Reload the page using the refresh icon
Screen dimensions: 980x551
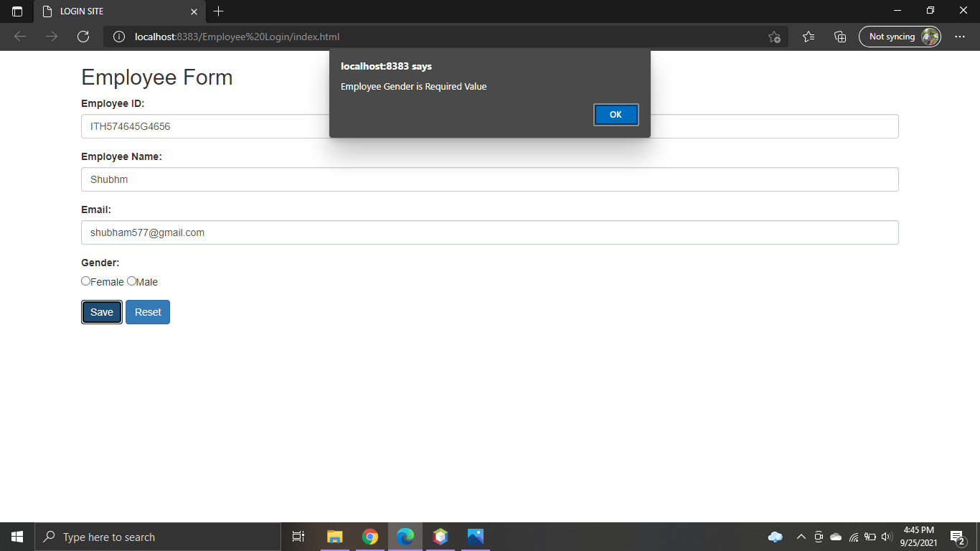pos(83,37)
